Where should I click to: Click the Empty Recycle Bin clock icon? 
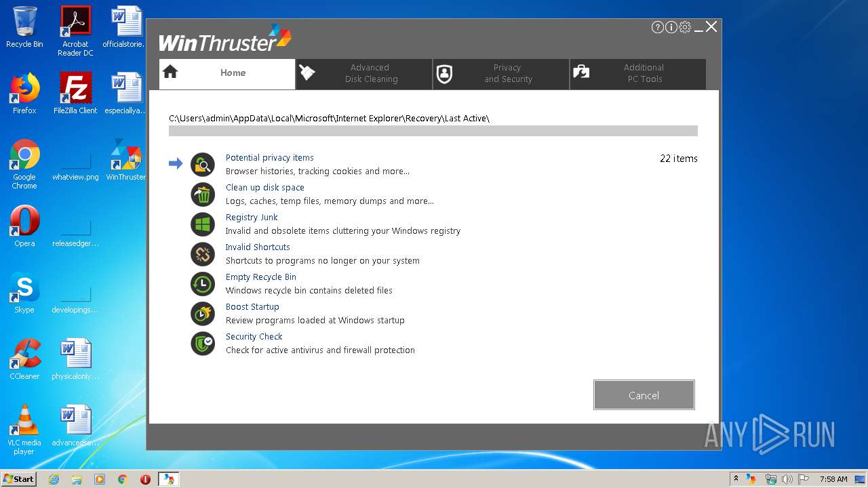(202, 283)
